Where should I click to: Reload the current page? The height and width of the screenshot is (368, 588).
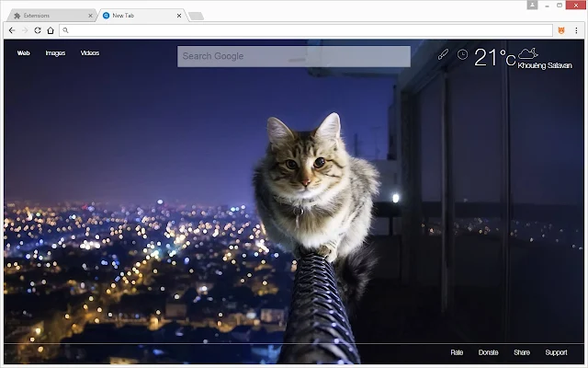point(38,30)
